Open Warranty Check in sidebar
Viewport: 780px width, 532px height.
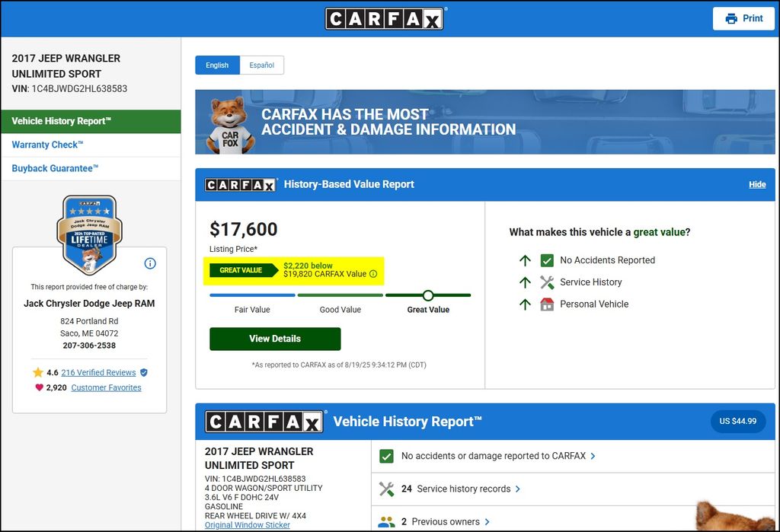(x=91, y=145)
